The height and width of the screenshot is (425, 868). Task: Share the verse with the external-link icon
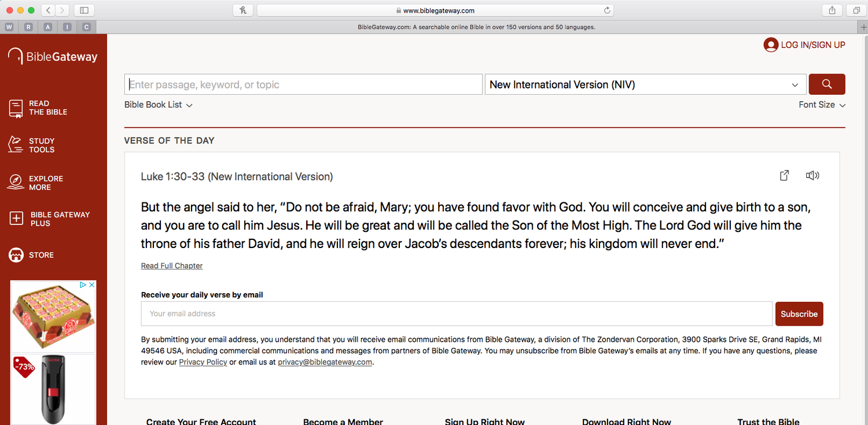785,175
